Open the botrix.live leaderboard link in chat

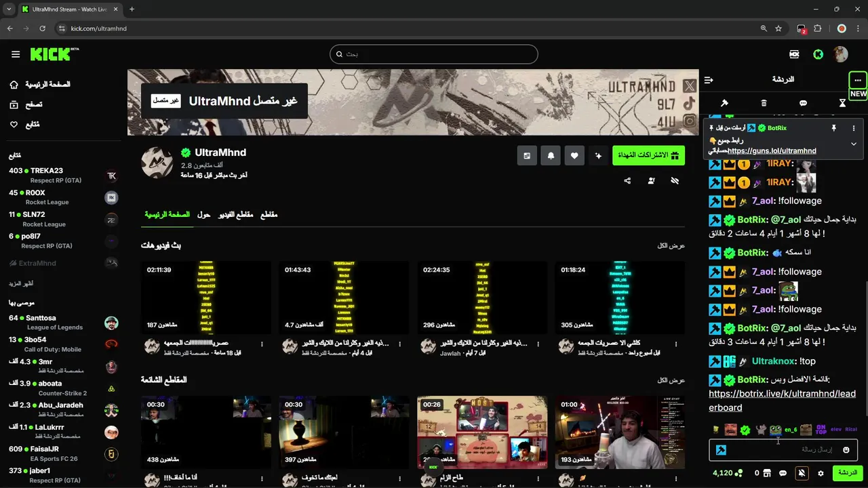coord(782,401)
